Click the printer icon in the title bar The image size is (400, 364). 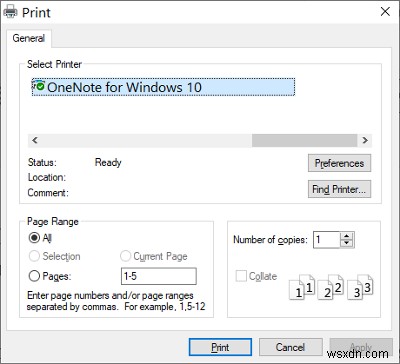point(10,12)
